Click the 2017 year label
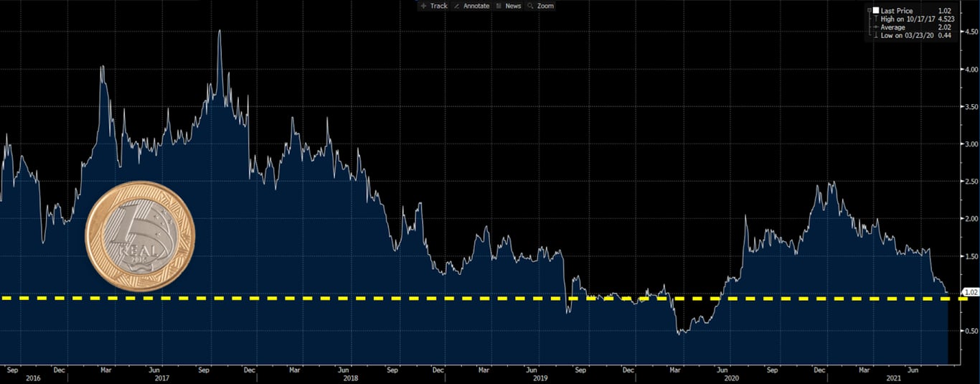980x384 pixels. 161,378
